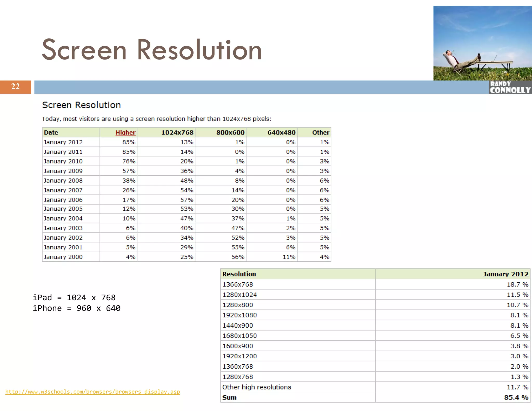Click the Randy Connolly logo
The image size is (532, 411).
510,87
